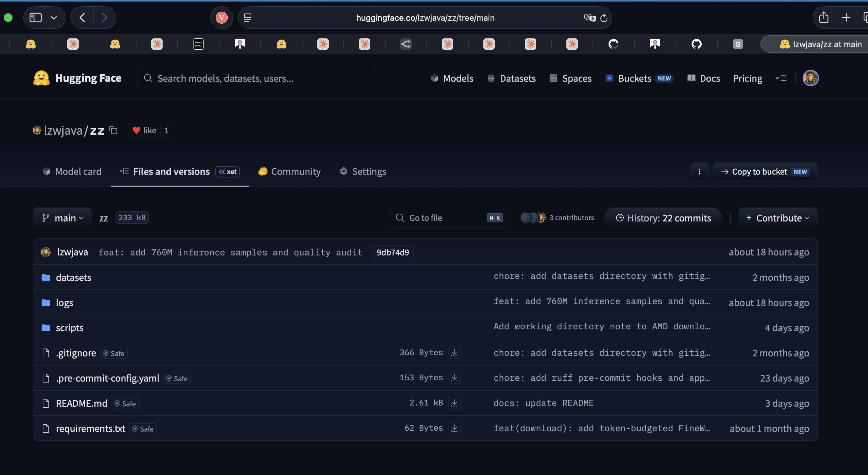Screen dimensions: 868x475
Task: Click the Safe badge next to .pre-commit-config.yaml
Action: [177, 378]
